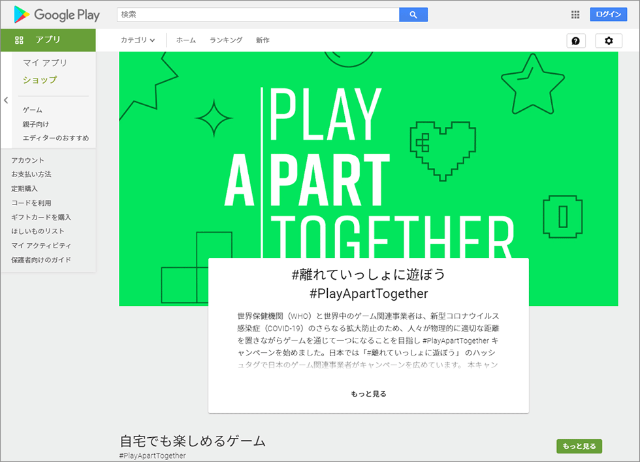Open the Google apps grid
This screenshot has height=462, width=640.
pyautogui.click(x=575, y=15)
